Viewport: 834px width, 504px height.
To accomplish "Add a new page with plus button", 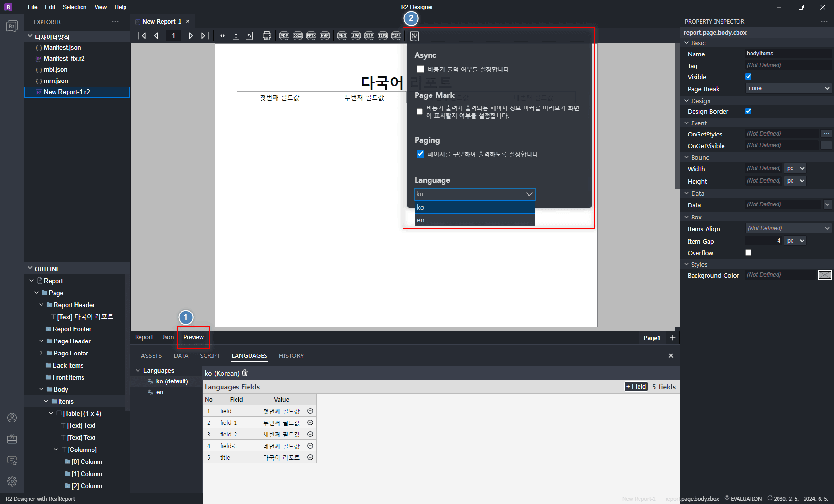I will (673, 338).
